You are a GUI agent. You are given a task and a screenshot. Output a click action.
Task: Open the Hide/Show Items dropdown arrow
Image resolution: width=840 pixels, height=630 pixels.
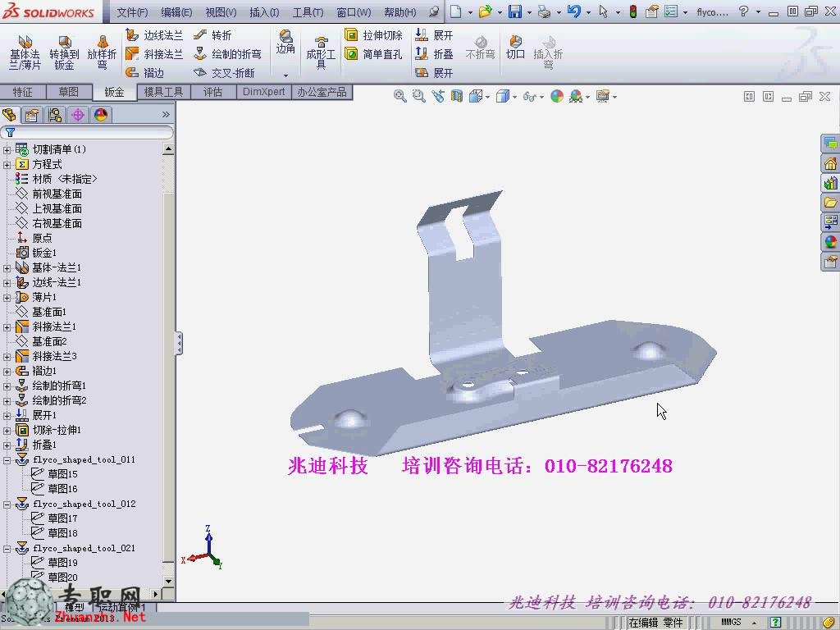541,97
